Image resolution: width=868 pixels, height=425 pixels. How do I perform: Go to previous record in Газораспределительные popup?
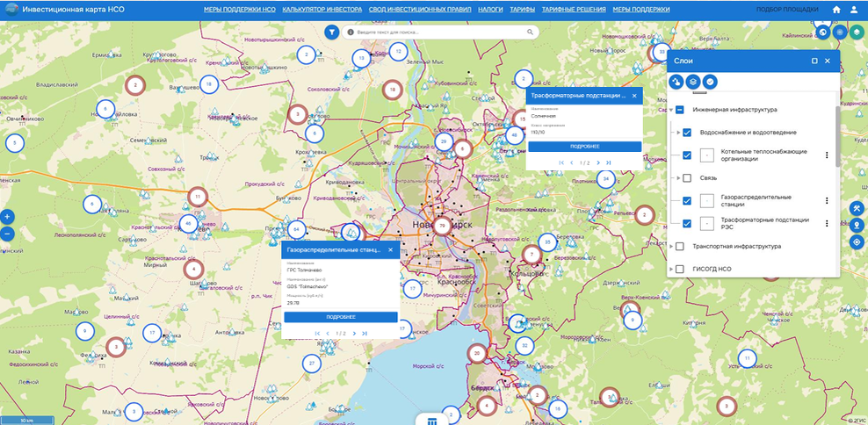(328, 334)
